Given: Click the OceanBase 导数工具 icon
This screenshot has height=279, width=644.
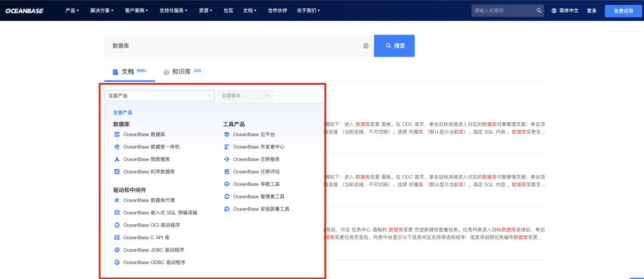Looking at the screenshot, I should 227,184.
